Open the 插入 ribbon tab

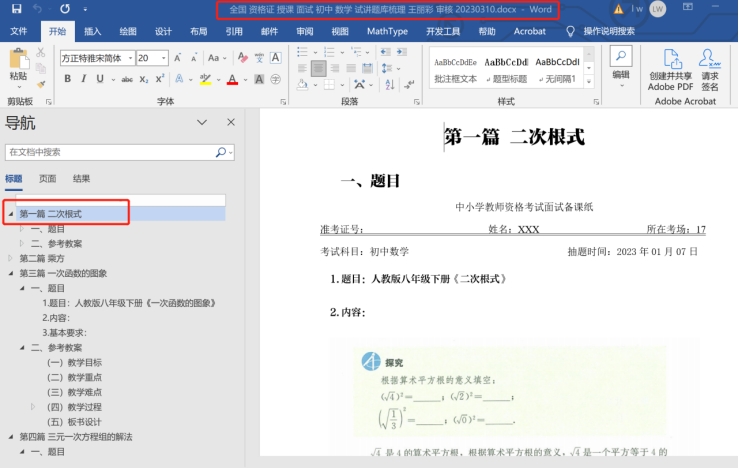tap(92, 31)
